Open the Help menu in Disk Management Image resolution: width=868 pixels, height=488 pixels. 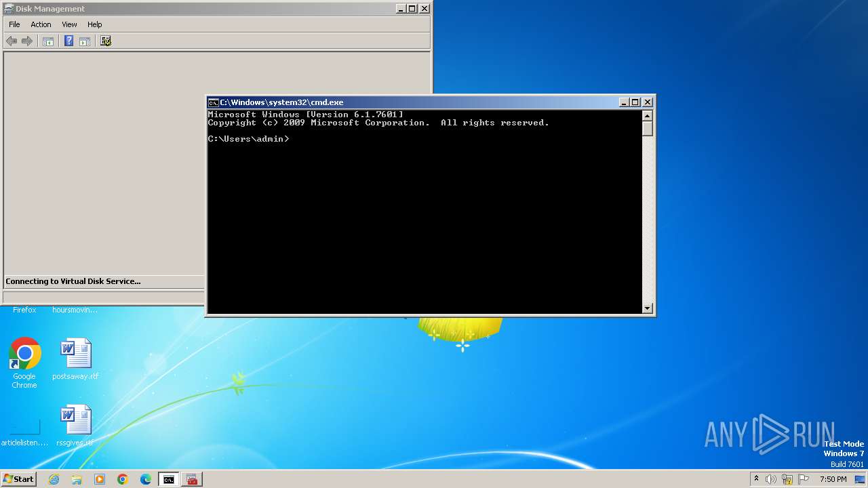click(95, 24)
